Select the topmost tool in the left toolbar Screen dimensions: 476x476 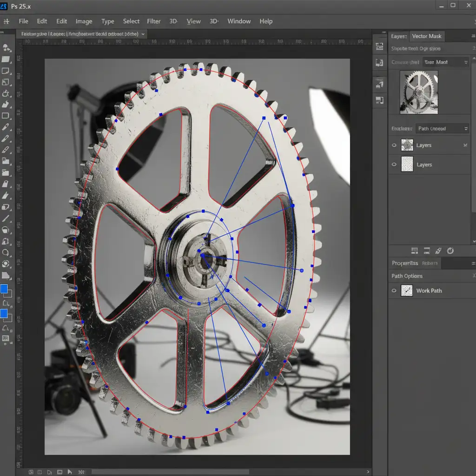[x=7, y=47]
